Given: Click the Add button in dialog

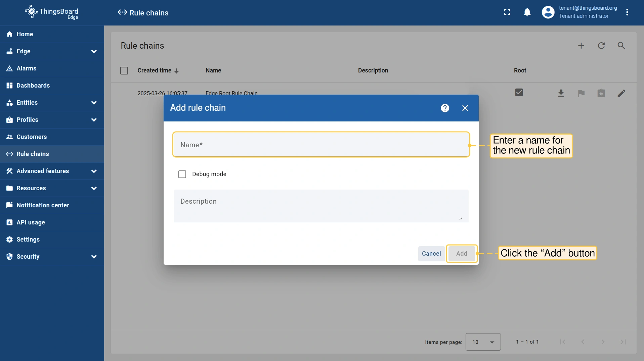Looking at the screenshot, I should (x=462, y=254).
